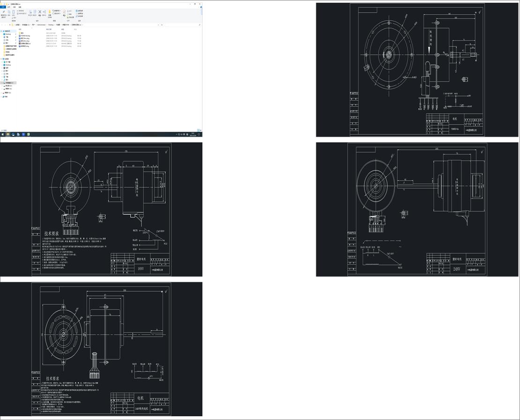Click the Paste icon in Explorer ribbon
Viewport: 520px width, 420px height.
tap(13, 13)
